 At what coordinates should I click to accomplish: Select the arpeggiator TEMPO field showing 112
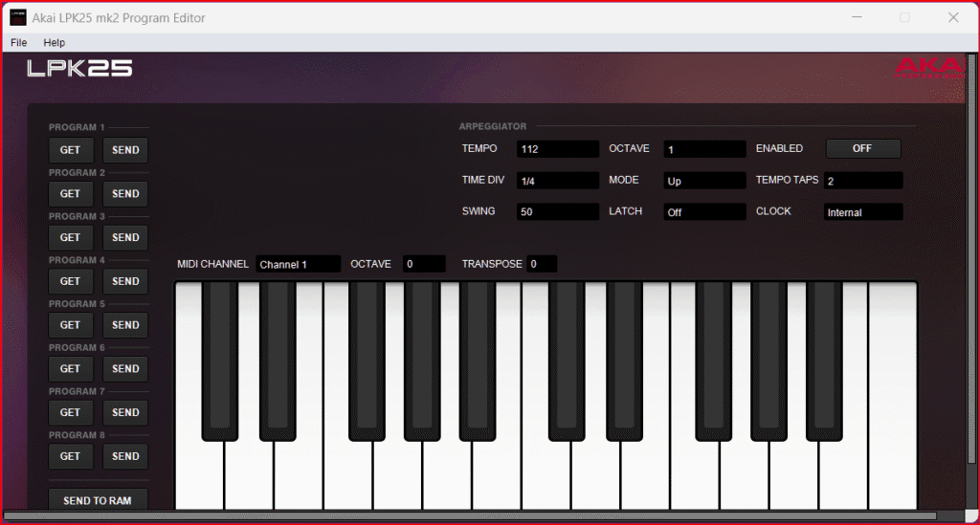click(x=558, y=149)
